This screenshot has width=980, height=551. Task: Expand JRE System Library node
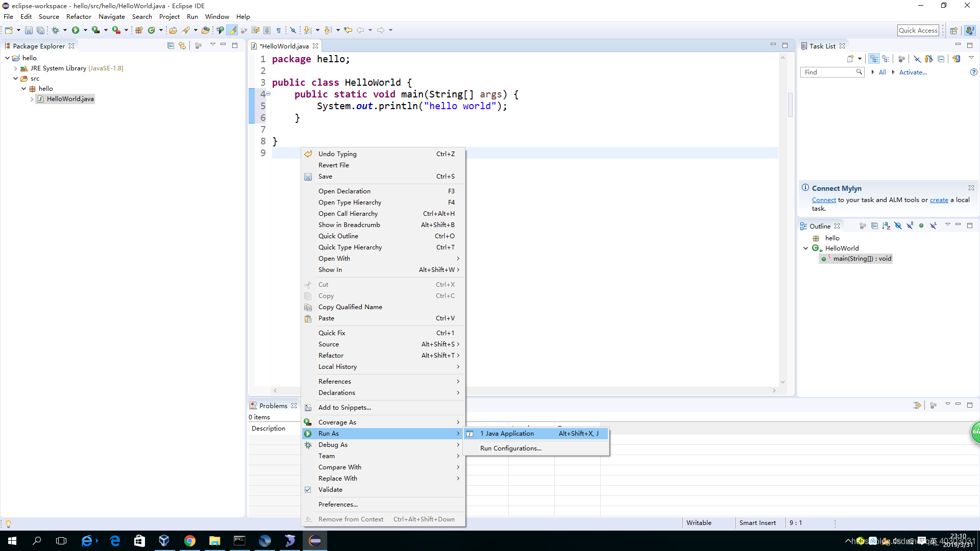click(x=15, y=68)
